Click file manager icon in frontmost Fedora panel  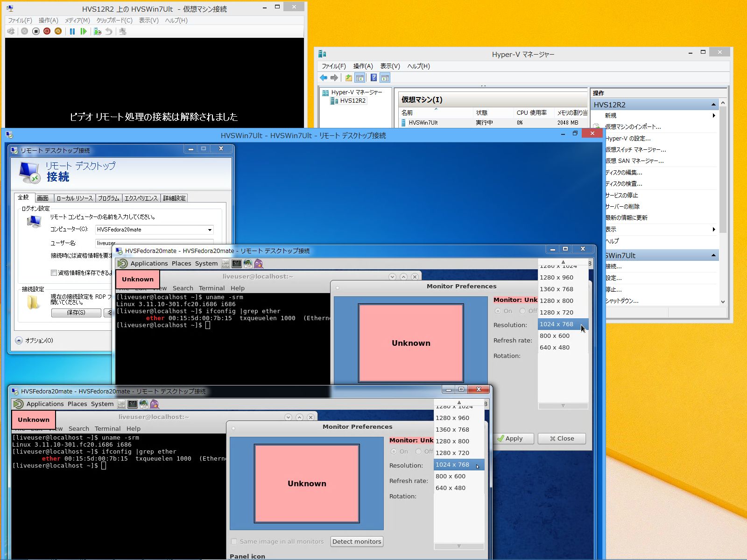pyautogui.click(x=121, y=404)
